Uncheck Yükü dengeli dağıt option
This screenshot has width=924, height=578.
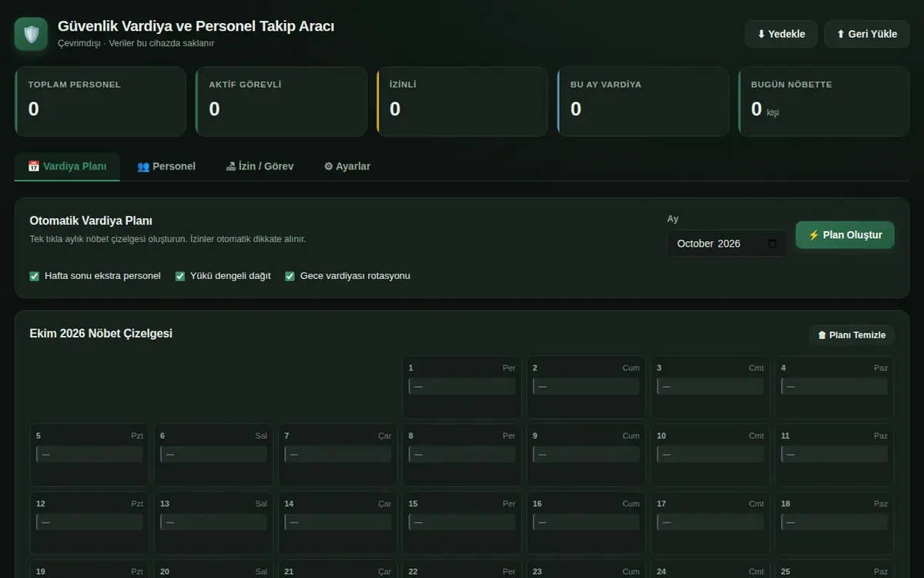(180, 276)
